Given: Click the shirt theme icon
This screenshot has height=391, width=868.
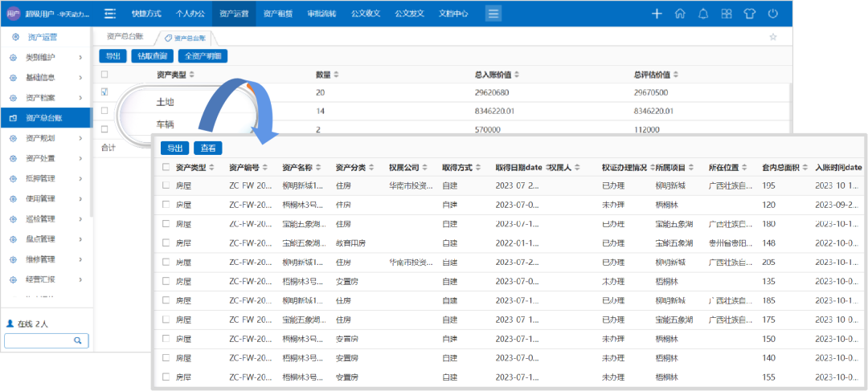Looking at the screenshot, I should click(x=749, y=14).
